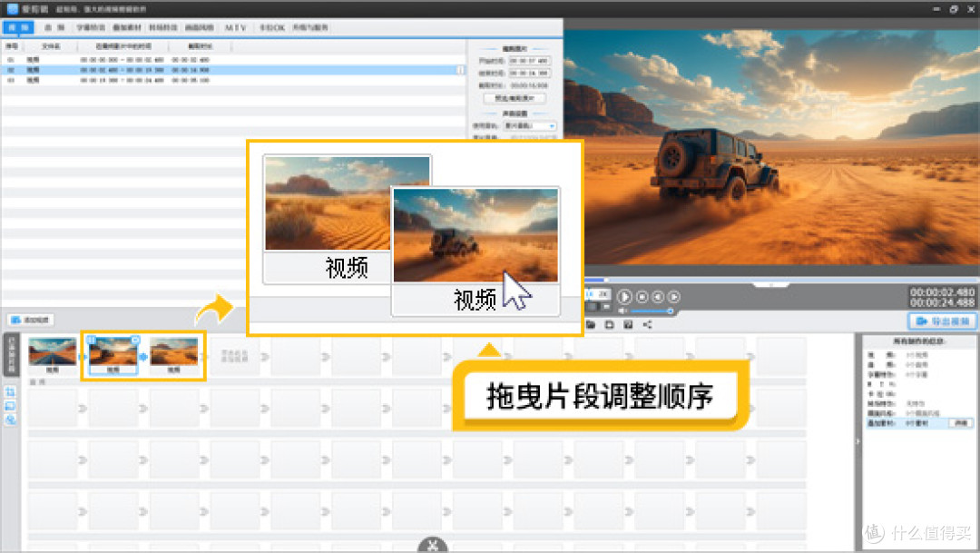Collapse the info panel side handle
Screen dimensions: 980x553
pyautogui.click(x=857, y=441)
